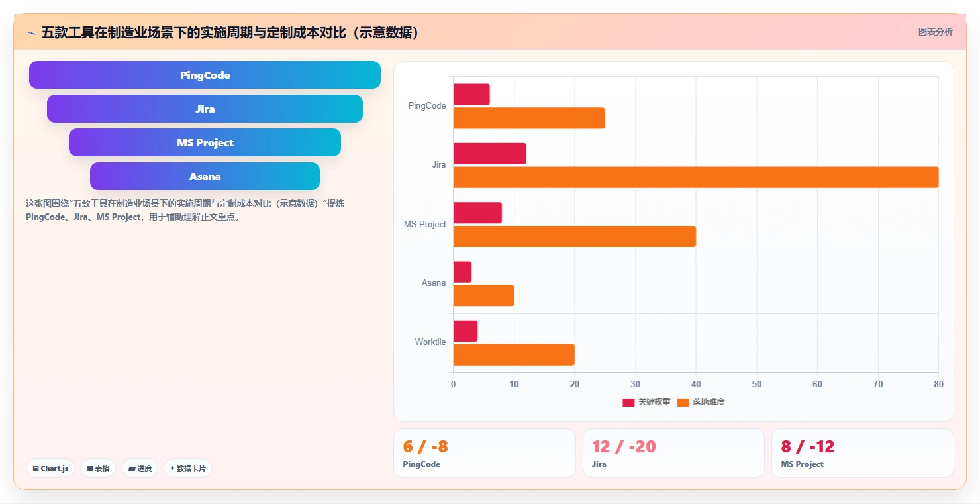Click Jira's red 关键权重 bar
The height and width of the screenshot is (504, 980).
pyautogui.click(x=490, y=154)
